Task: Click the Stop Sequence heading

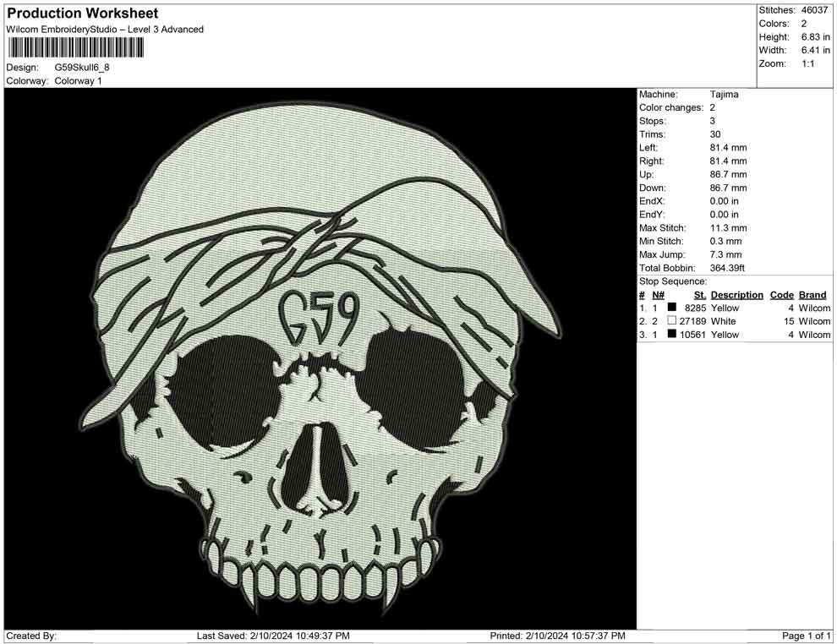Action: 673,281
